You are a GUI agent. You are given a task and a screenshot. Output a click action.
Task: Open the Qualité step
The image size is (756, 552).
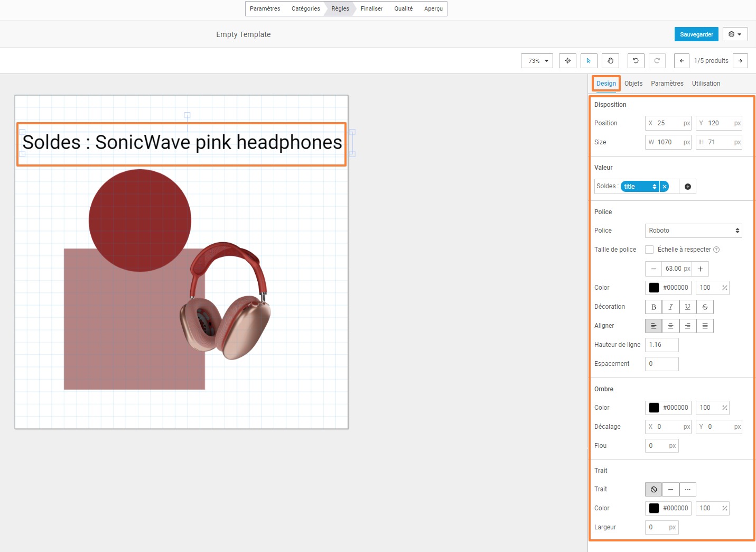[x=404, y=8]
